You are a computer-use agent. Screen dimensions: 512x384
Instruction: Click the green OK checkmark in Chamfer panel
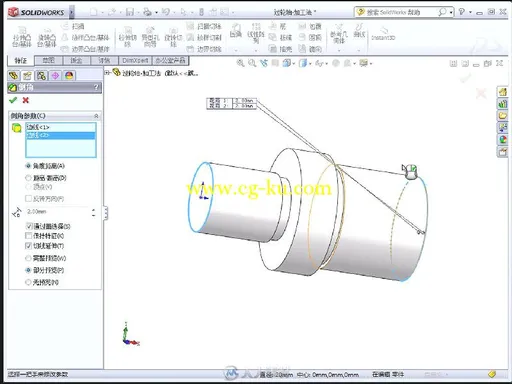(13, 100)
